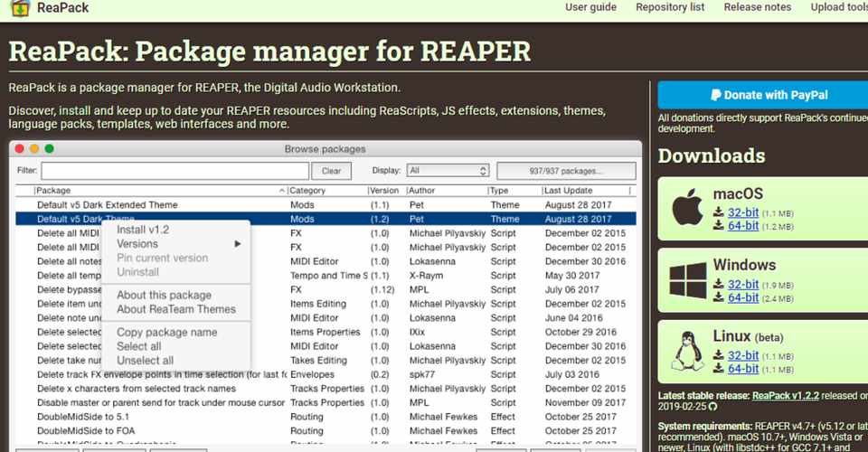Open the Repository list link
Image resolution: width=868 pixels, height=452 pixels.
click(x=670, y=7)
